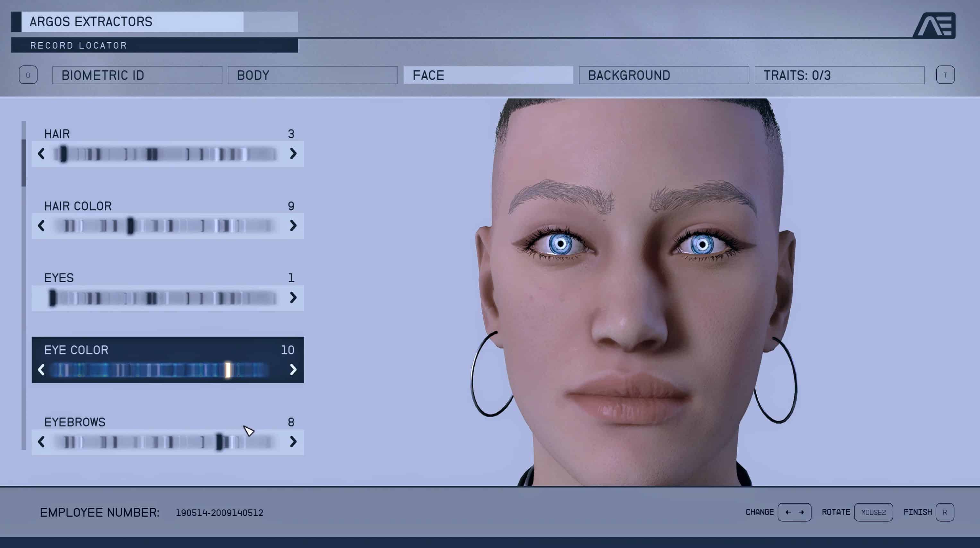The image size is (980, 548).
Task: Click the Finish R key button
Action: pos(944,512)
